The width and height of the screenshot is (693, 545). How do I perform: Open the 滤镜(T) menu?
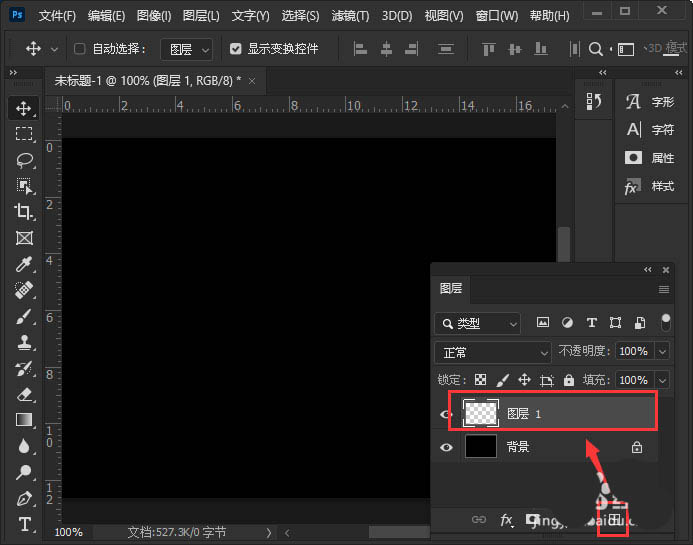[x=350, y=16]
